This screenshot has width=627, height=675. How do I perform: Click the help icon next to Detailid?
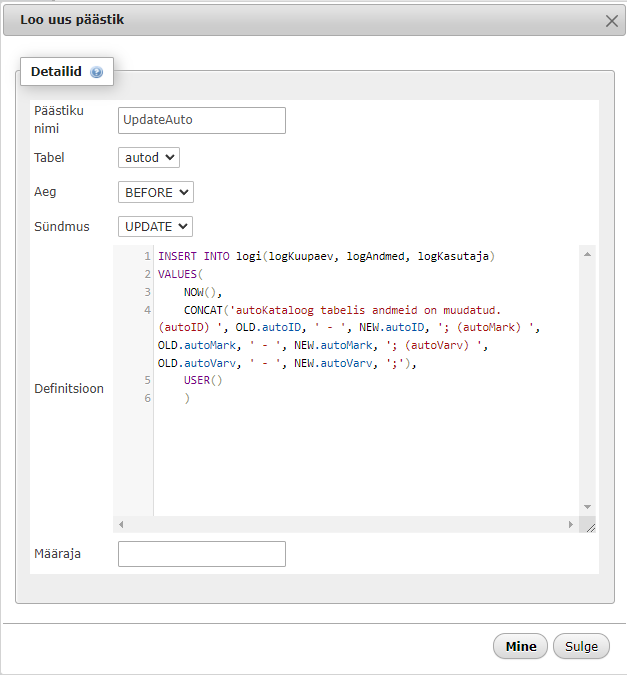96,72
